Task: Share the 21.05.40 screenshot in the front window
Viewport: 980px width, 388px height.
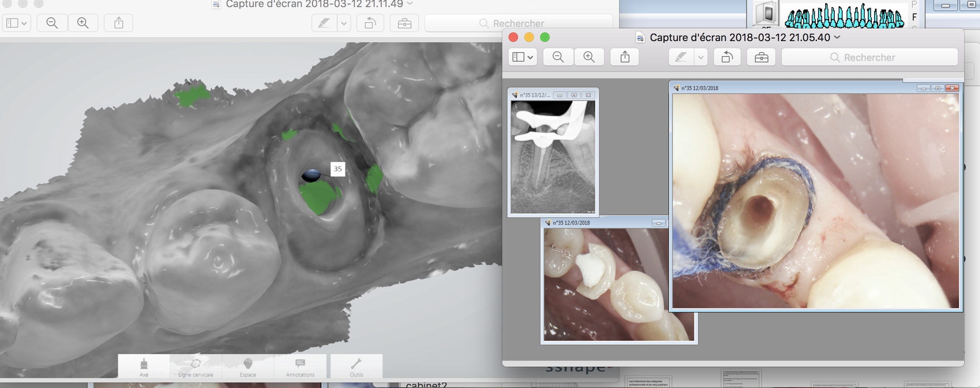Action: [625, 57]
